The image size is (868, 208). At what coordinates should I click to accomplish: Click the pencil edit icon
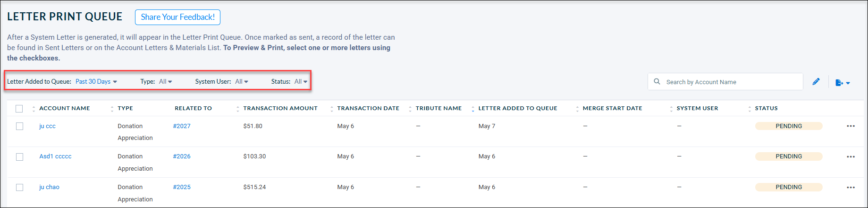point(816,82)
